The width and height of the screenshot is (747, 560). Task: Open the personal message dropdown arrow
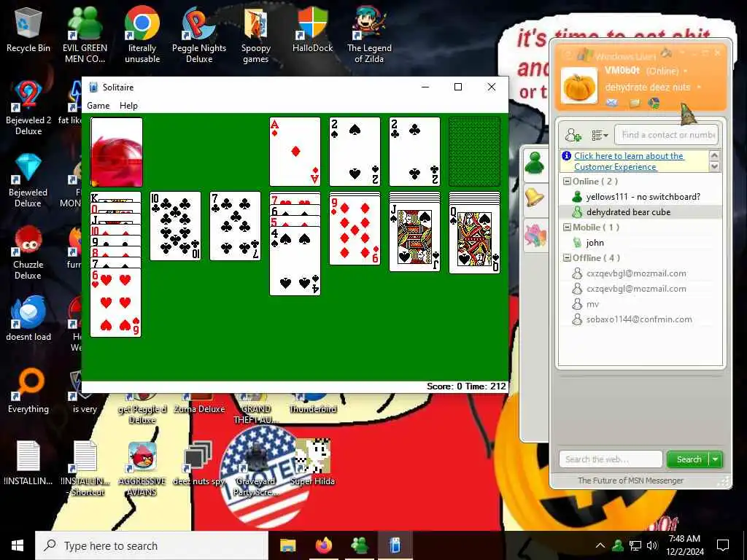(699, 87)
